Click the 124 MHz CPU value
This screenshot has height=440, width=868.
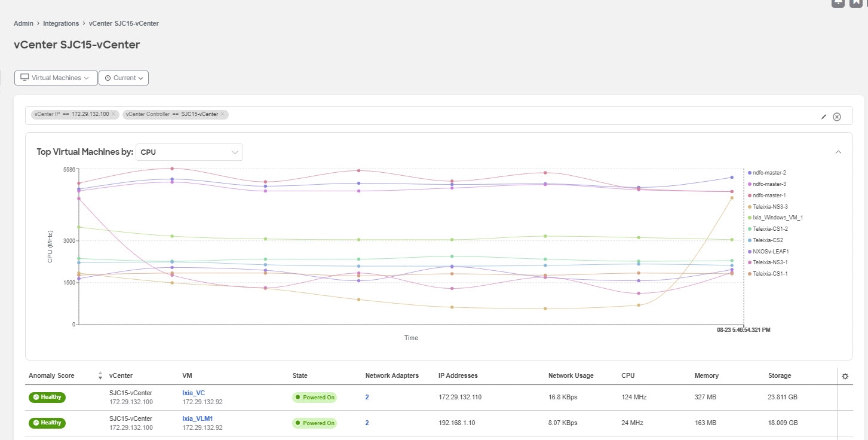634,398
